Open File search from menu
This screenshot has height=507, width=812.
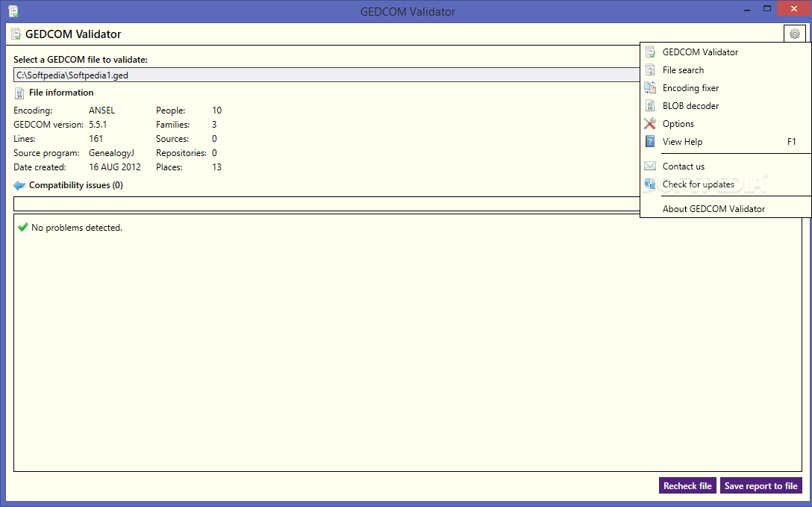point(725,70)
